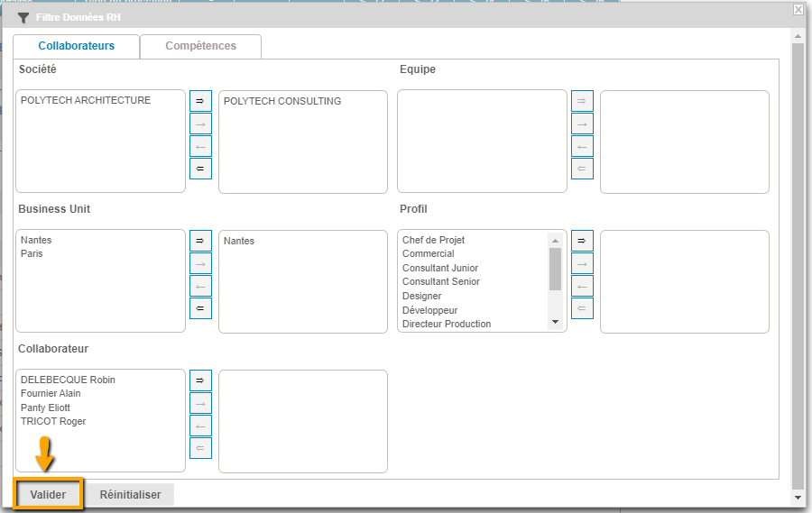Click single right arrow in Société section

click(x=200, y=124)
